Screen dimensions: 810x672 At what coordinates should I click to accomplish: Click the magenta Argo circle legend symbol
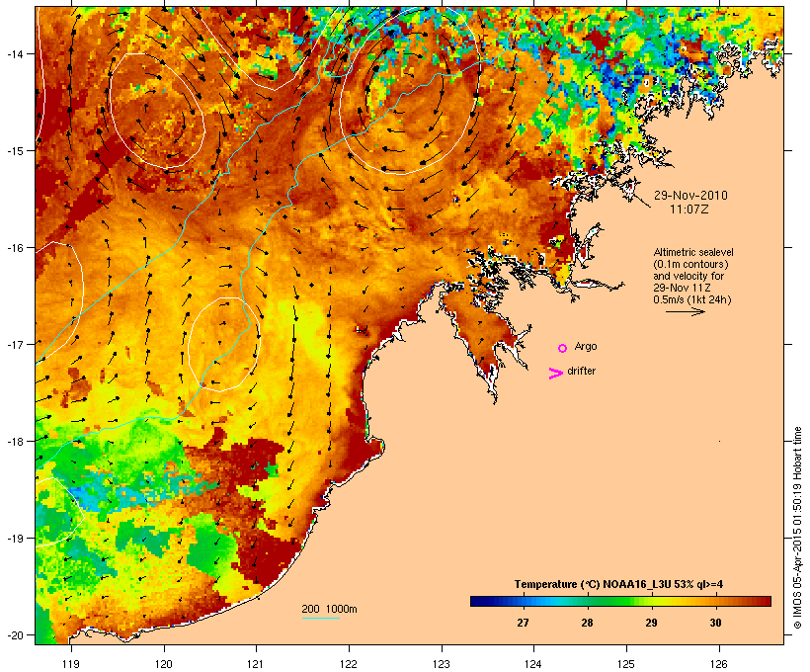tap(563, 348)
